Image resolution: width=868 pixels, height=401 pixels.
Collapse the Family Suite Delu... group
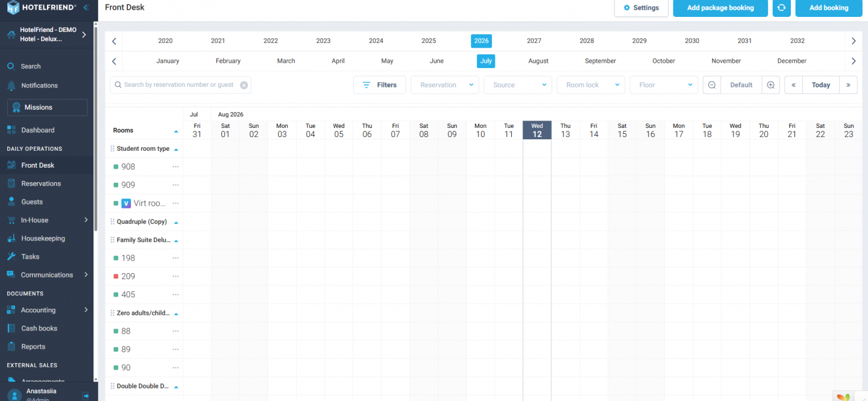[176, 241]
